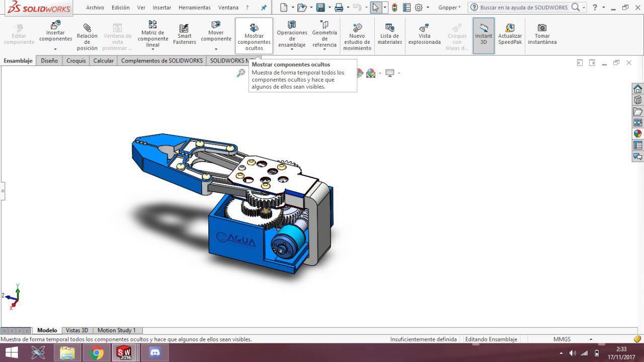This screenshot has width=644, height=362.
Task: Open the Insertar componentes tool
Action: [55, 31]
